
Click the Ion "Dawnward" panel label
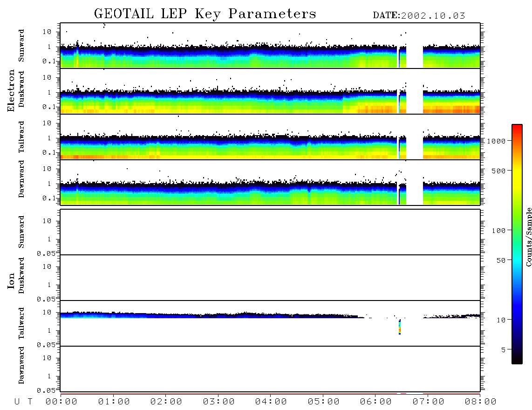[21, 365]
